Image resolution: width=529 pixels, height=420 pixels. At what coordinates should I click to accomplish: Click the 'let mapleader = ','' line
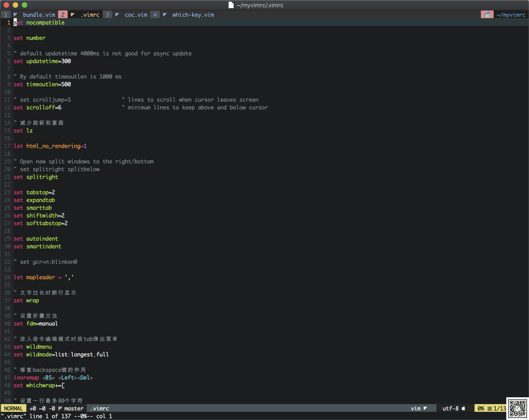pos(44,277)
